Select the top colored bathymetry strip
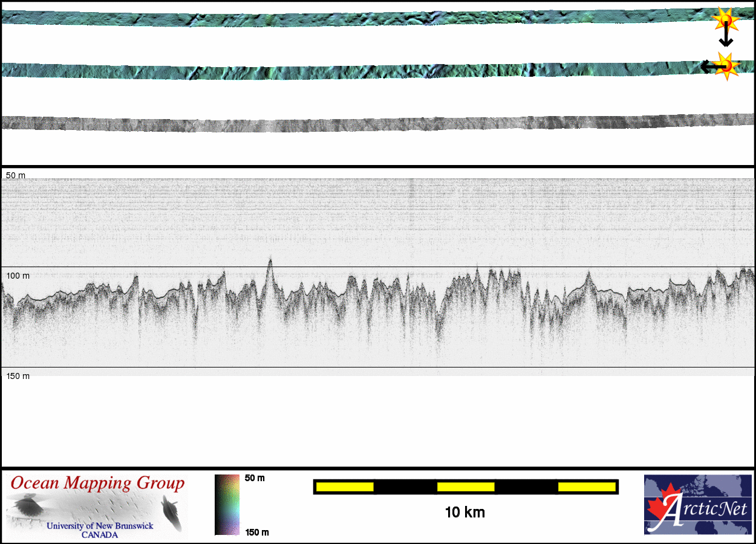756x544 pixels. 363,18
